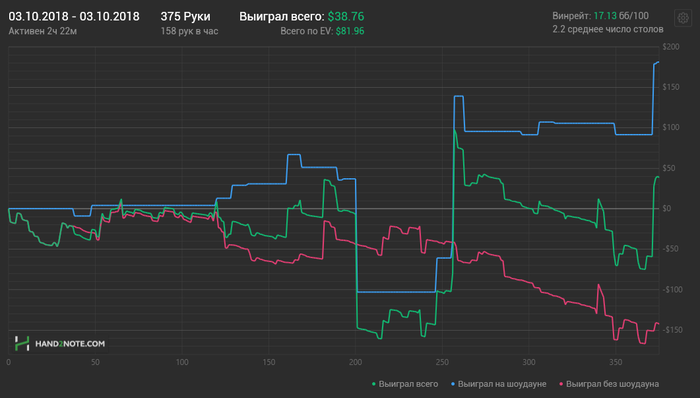Click the $200 y-axis label
This screenshot has height=398, width=700.
(x=671, y=47)
